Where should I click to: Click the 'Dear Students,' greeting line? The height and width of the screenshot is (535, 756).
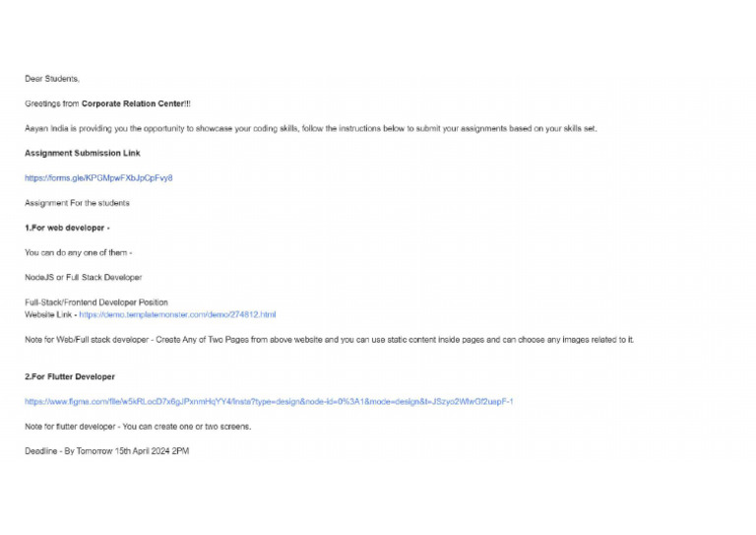pyautogui.click(x=52, y=79)
